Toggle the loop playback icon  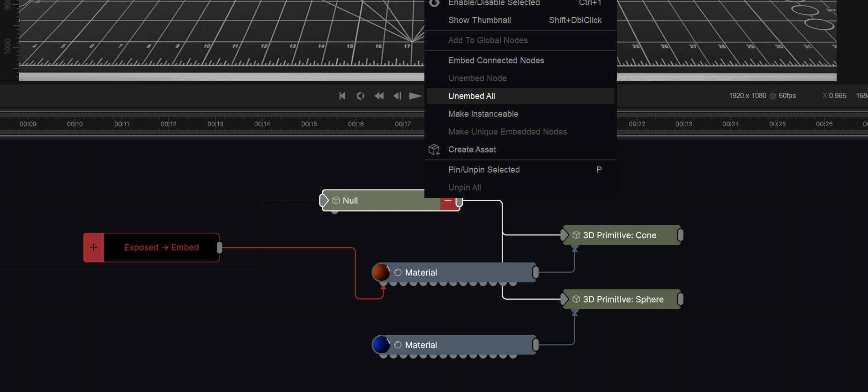(360, 96)
